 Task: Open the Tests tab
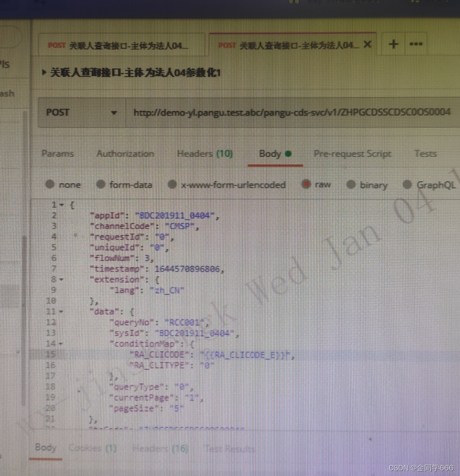point(425,153)
